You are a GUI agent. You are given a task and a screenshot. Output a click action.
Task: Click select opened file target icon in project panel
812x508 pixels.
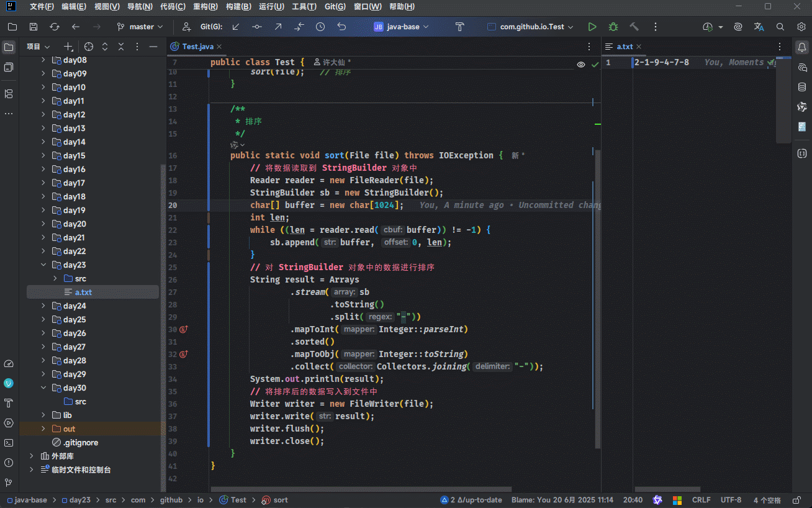click(x=89, y=47)
